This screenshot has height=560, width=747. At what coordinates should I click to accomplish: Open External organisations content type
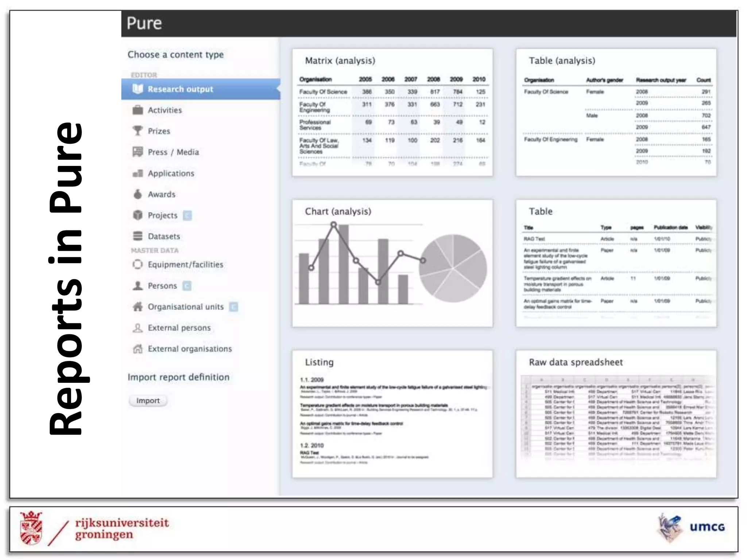(x=190, y=349)
